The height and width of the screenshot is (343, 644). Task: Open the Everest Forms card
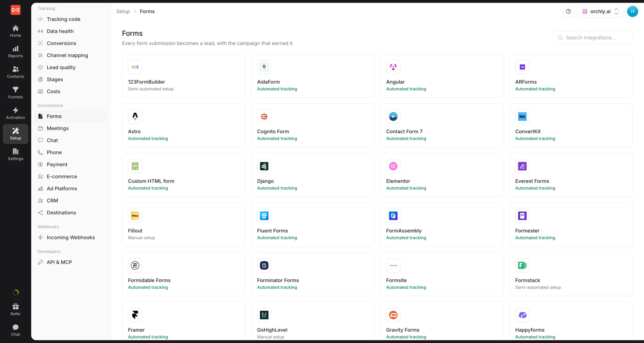coord(571,175)
